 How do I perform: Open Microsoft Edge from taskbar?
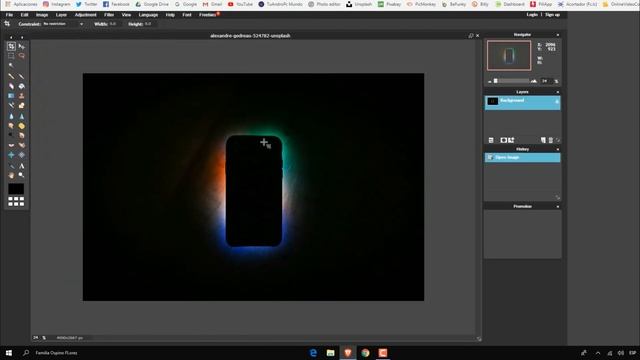[313, 353]
